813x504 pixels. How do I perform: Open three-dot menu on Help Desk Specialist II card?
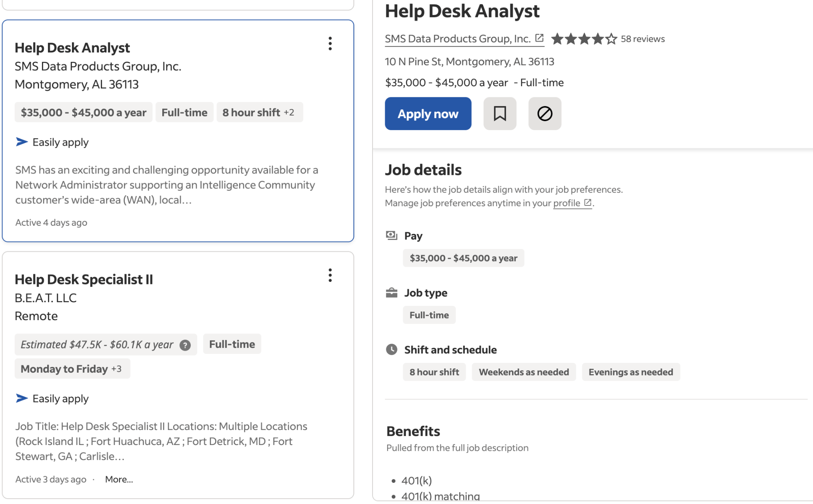click(x=330, y=275)
